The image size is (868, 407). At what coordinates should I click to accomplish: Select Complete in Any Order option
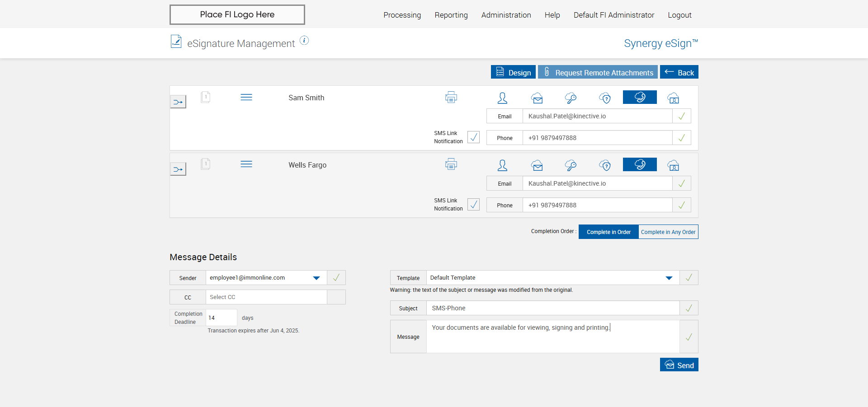coord(668,232)
